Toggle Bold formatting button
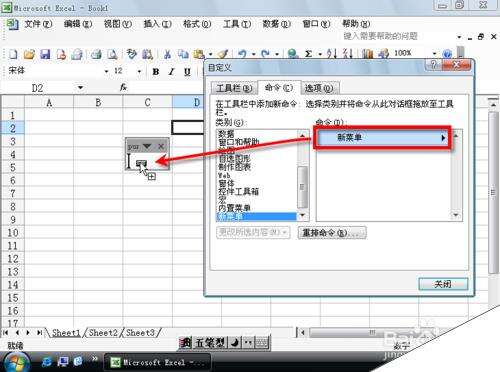 (x=155, y=72)
